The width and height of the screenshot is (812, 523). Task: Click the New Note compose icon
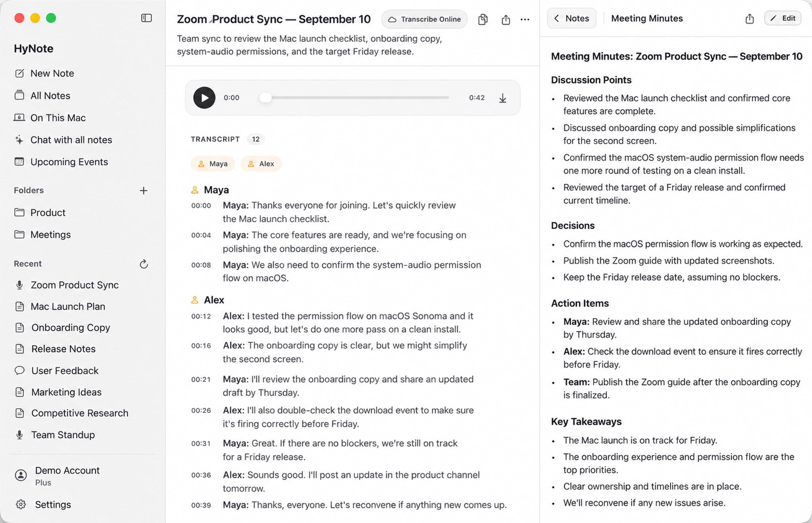point(20,73)
